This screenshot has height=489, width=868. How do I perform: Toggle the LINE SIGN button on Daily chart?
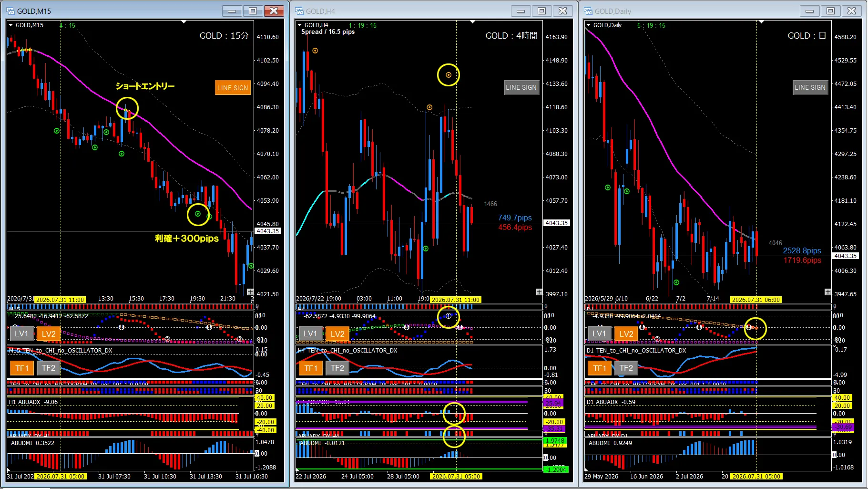[810, 87]
